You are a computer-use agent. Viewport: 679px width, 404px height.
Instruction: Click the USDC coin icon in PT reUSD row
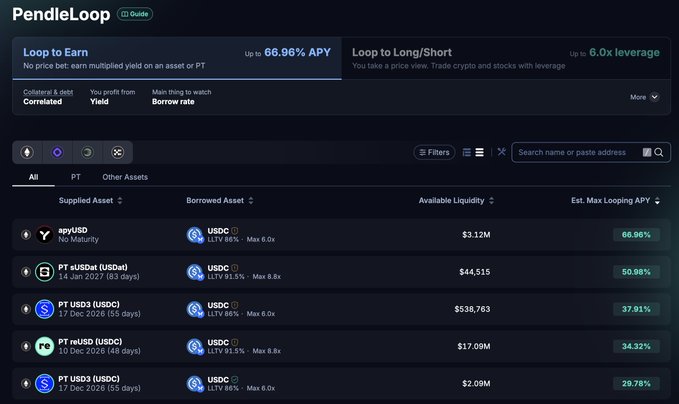[x=195, y=346]
